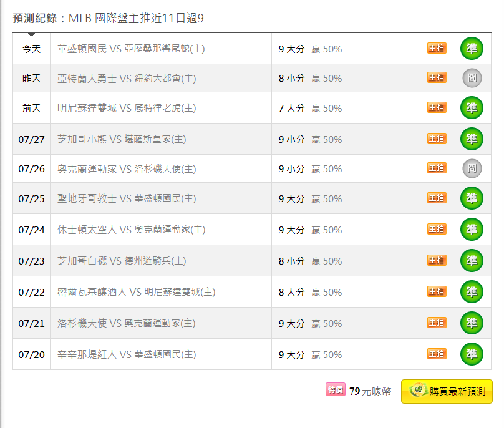Image resolution: width=504 pixels, height=428 pixels.
Task: Click the gray icon in 07/26 row
Action: pos(472,168)
